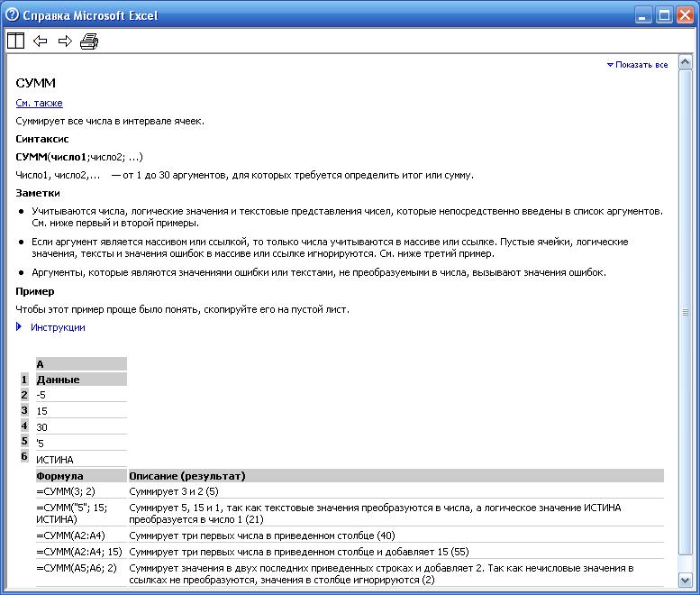Print the help topic with the printer icon

point(89,41)
